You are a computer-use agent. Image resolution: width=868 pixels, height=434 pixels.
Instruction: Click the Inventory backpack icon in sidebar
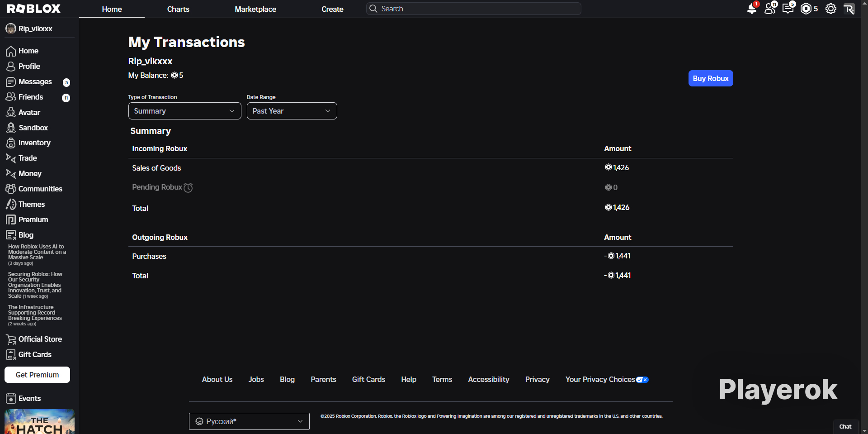click(11, 143)
